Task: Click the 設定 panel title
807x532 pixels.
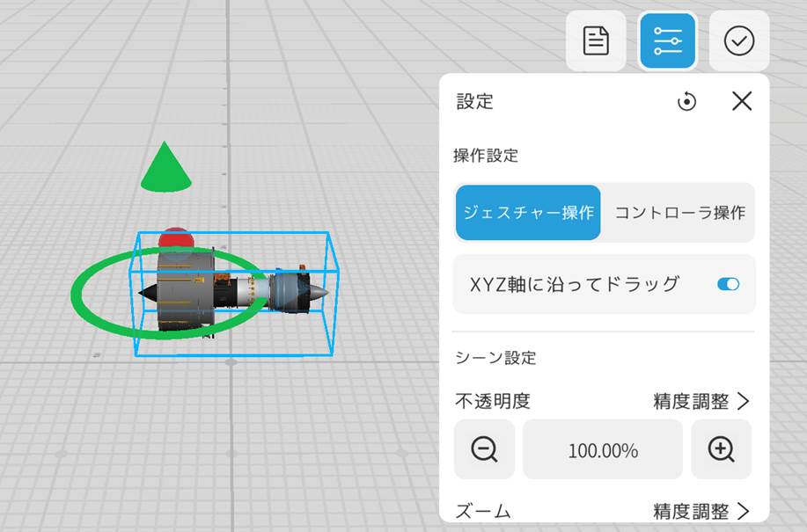Action: coord(474,101)
